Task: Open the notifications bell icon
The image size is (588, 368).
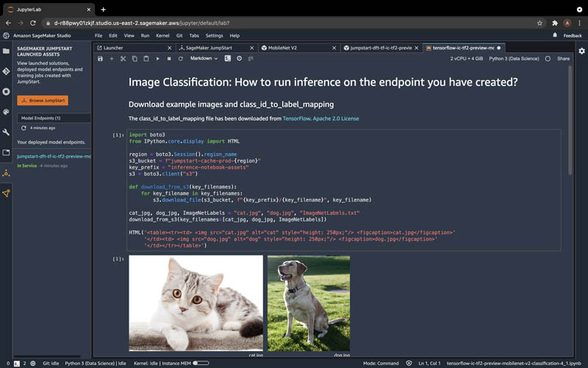Action: point(555,35)
